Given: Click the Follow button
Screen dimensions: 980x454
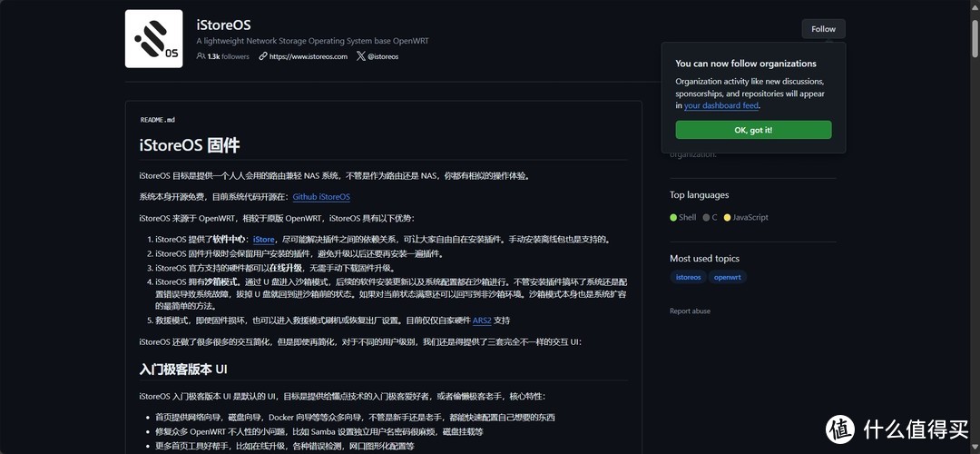Looking at the screenshot, I should pos(823,29).
